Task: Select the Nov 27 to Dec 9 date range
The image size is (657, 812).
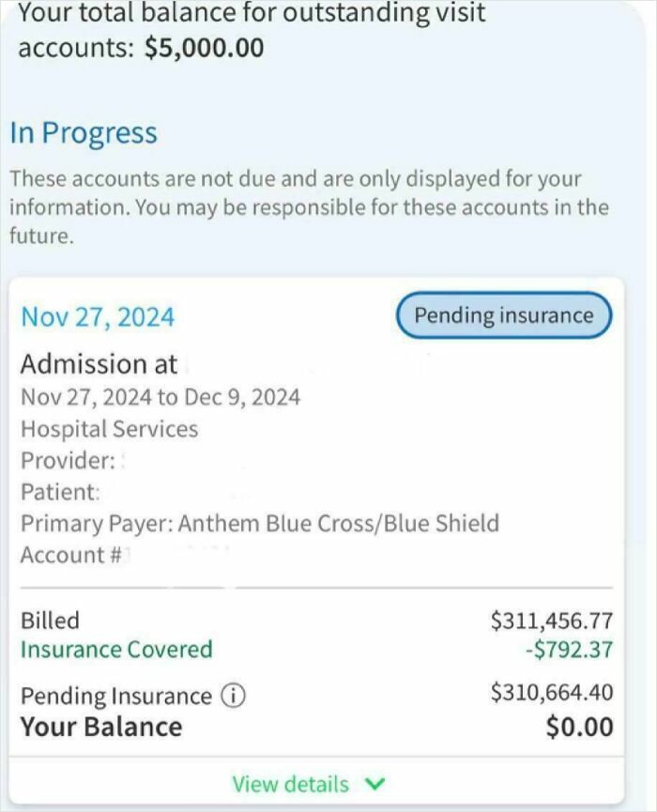Action: tap(160, 397)
